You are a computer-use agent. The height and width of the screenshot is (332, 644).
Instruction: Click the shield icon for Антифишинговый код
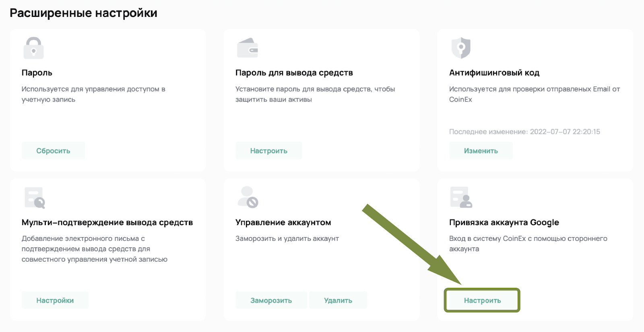coord(461,48)
